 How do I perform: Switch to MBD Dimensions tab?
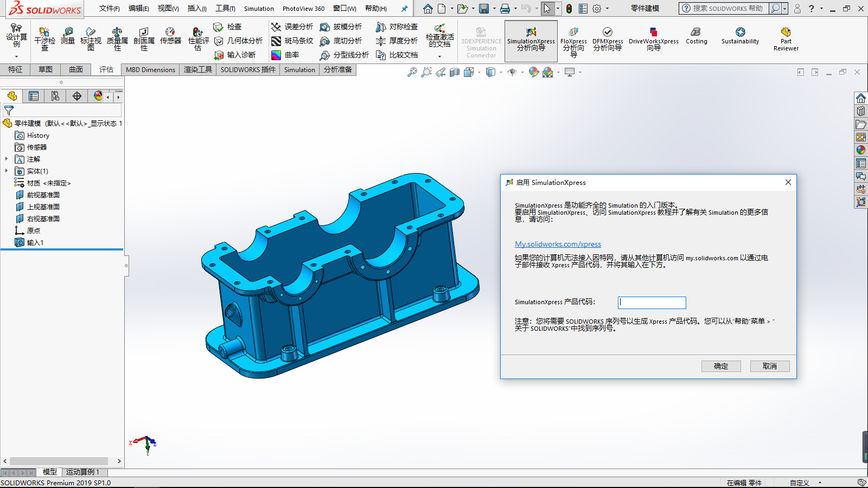(x=150, y=69)
